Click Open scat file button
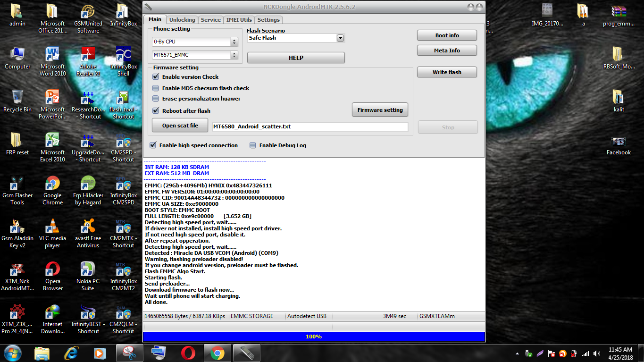 pyautogui.click(x=180, y=126)
